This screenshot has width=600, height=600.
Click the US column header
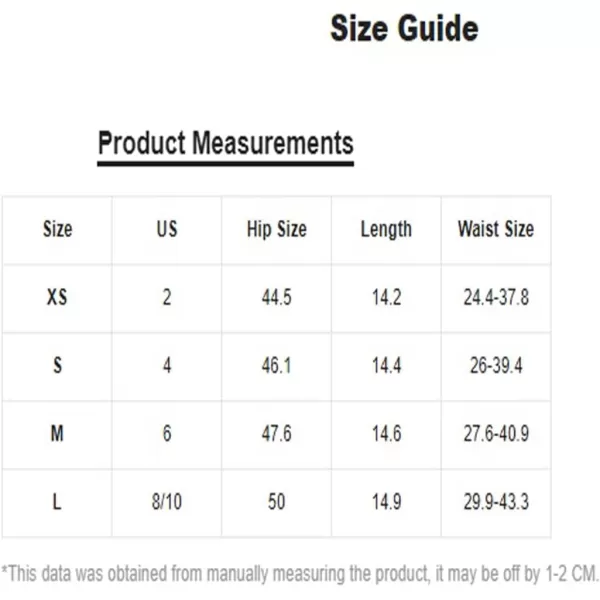click(167, 229)
